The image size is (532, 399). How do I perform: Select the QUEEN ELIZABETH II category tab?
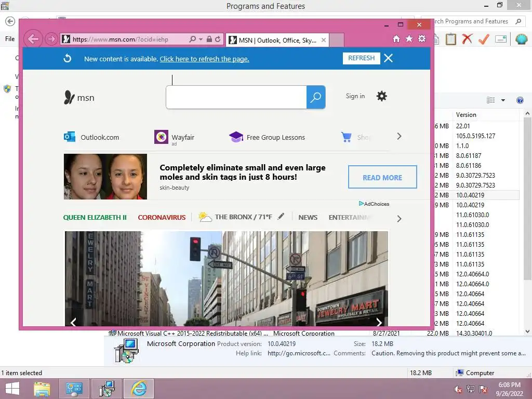coord(95,217)
